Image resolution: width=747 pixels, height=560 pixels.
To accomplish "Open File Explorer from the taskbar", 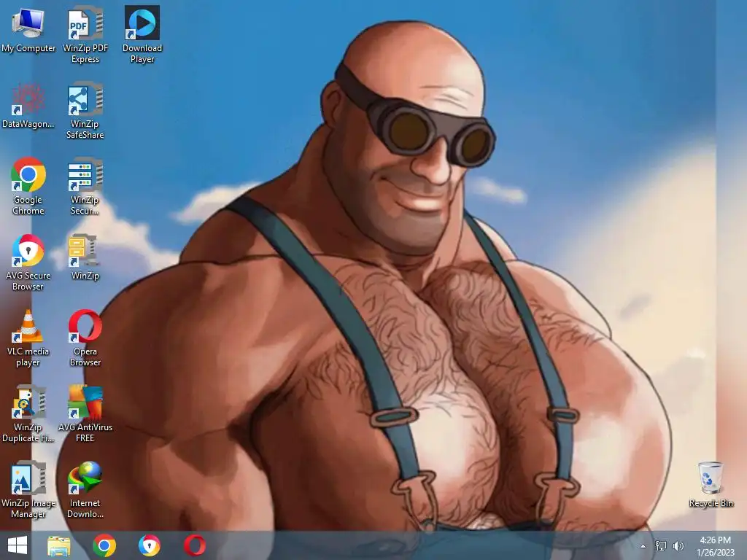I will pos(58,545).
